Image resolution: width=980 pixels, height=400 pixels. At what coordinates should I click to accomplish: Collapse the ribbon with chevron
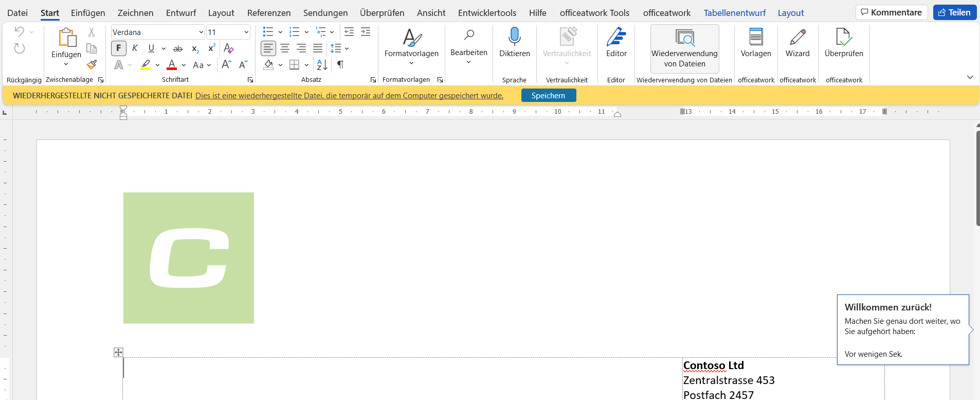click(x=970, y=77)
